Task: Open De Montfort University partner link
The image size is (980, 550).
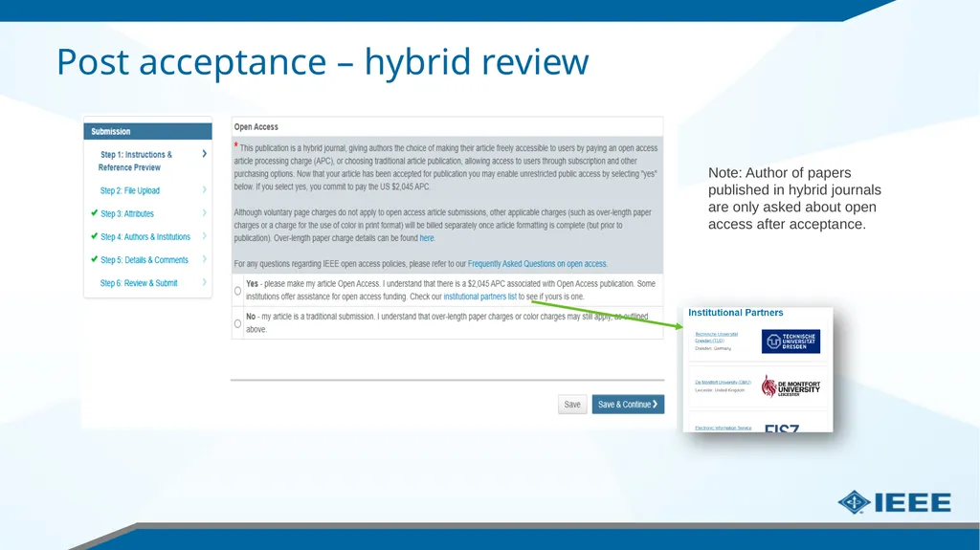Action: [x=724, y=382]
